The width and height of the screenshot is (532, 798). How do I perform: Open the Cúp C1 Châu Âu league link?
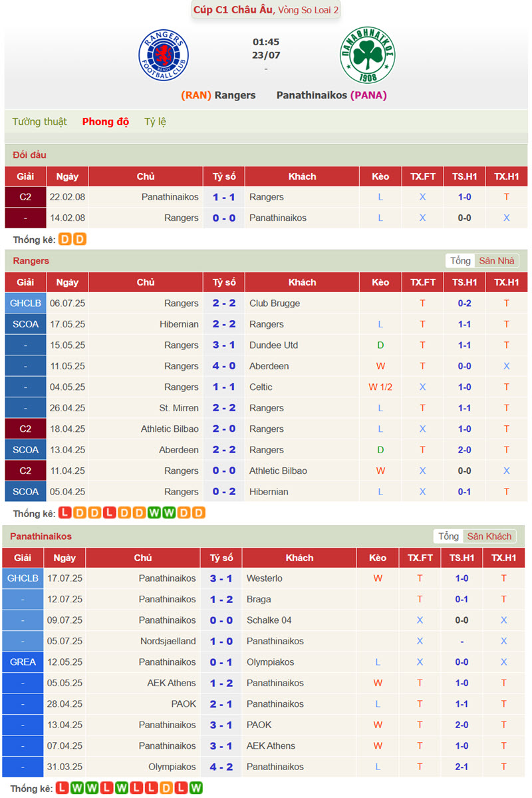pos(233,10)
